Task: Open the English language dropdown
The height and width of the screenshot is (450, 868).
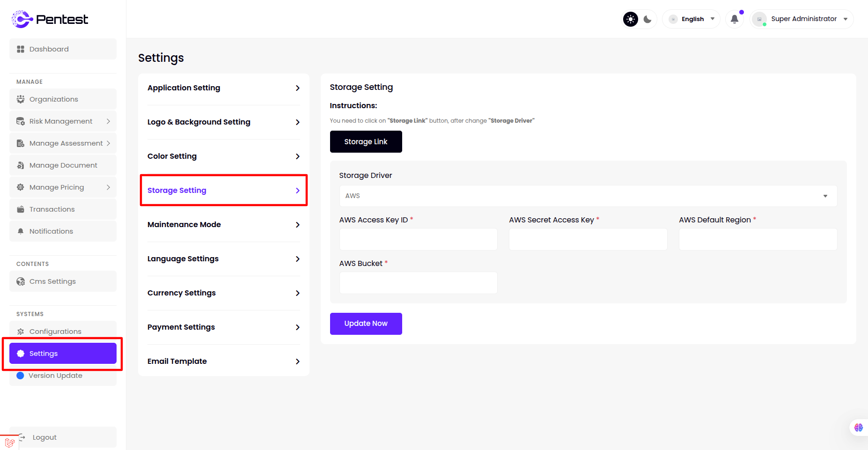Action: [x=691, y=19]
